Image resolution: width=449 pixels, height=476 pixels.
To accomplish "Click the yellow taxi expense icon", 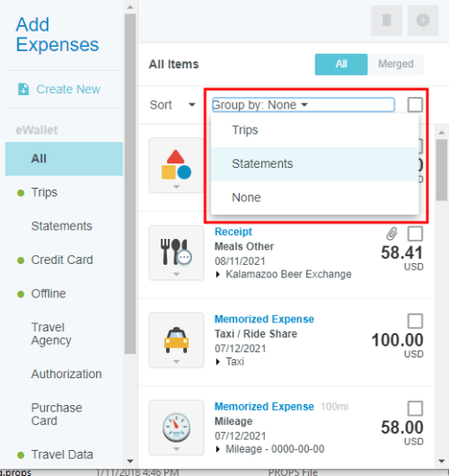I will tap(176, 340).
